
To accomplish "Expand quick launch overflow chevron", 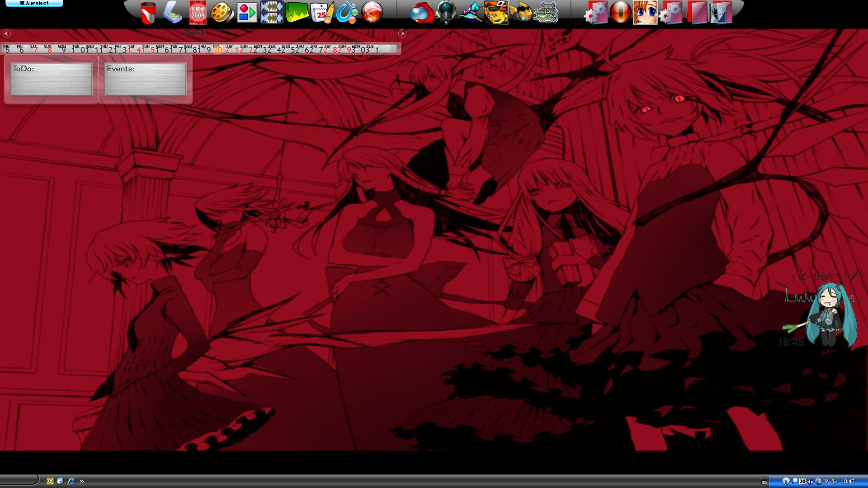I will (82, 481).
